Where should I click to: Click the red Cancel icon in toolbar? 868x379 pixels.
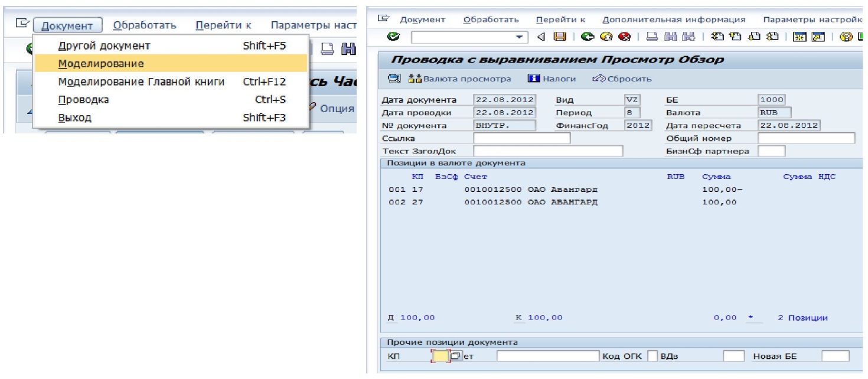tap(624, 37)
